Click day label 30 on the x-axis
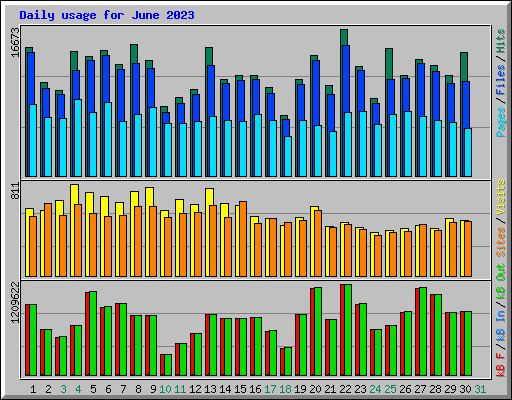Viewport: 512px width, 400px height. [465, 389]
